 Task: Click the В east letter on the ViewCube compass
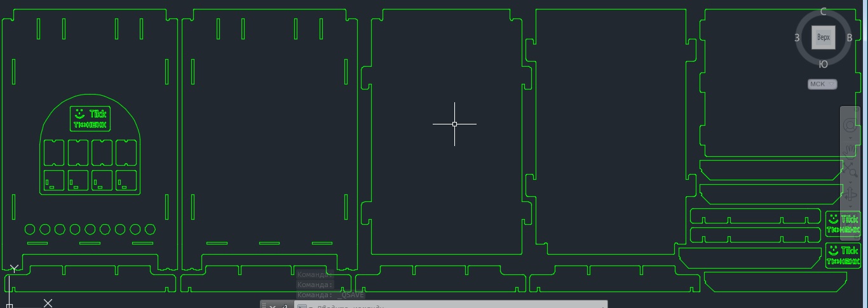point(850,37)
